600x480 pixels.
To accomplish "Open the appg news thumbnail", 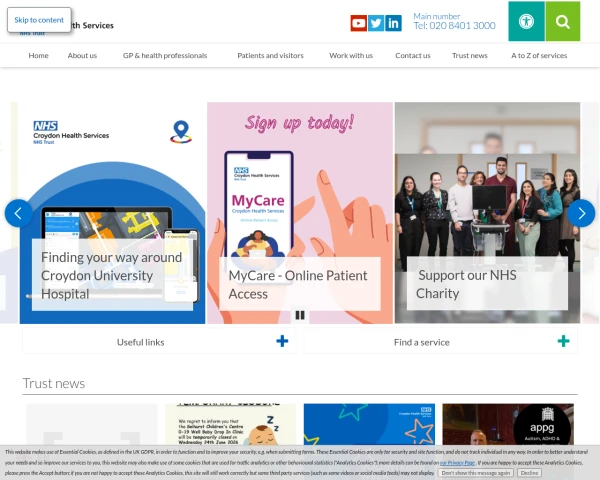I will click(508, 424).
